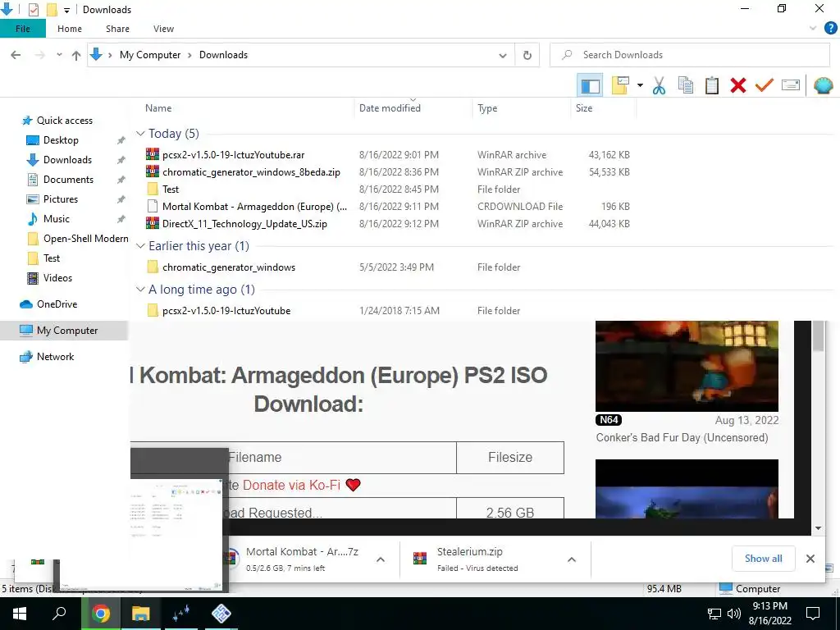
Task: Click the taskbar Search magnifier icon
Action: click(x=59, y=614)
